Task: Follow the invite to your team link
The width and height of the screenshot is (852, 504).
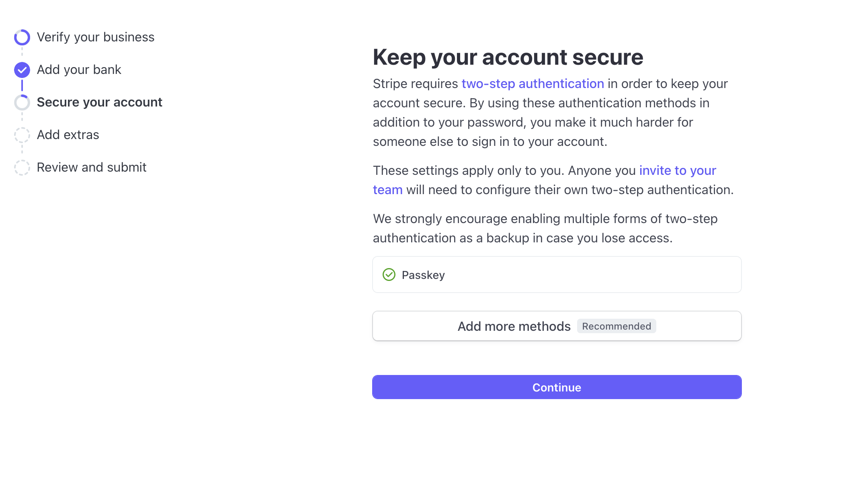Action: [677, 170]
